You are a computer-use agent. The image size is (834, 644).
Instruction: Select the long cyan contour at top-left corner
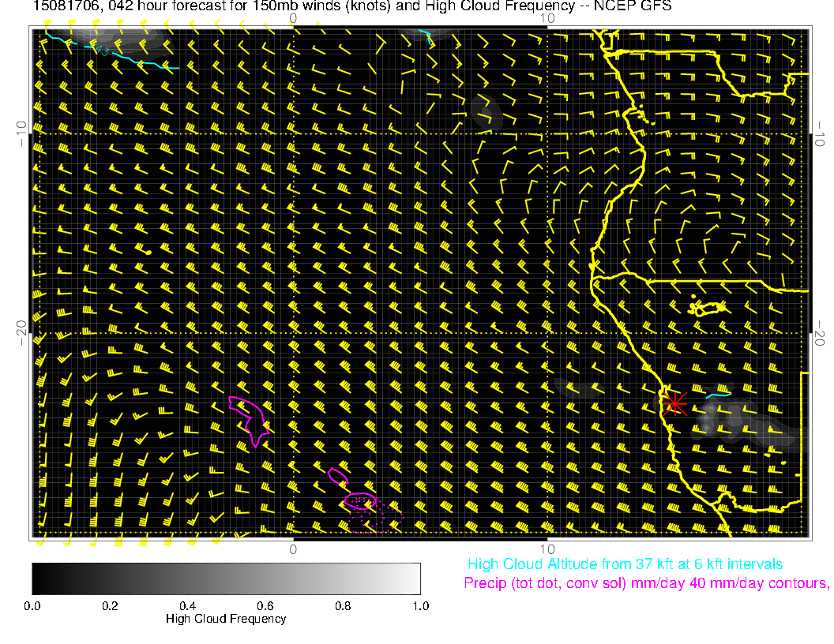126,55
